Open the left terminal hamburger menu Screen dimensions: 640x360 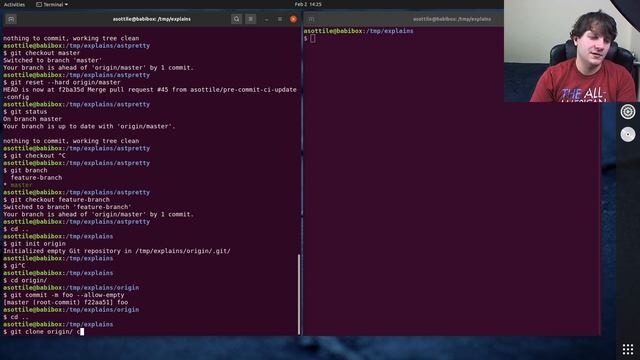point(251,19)
